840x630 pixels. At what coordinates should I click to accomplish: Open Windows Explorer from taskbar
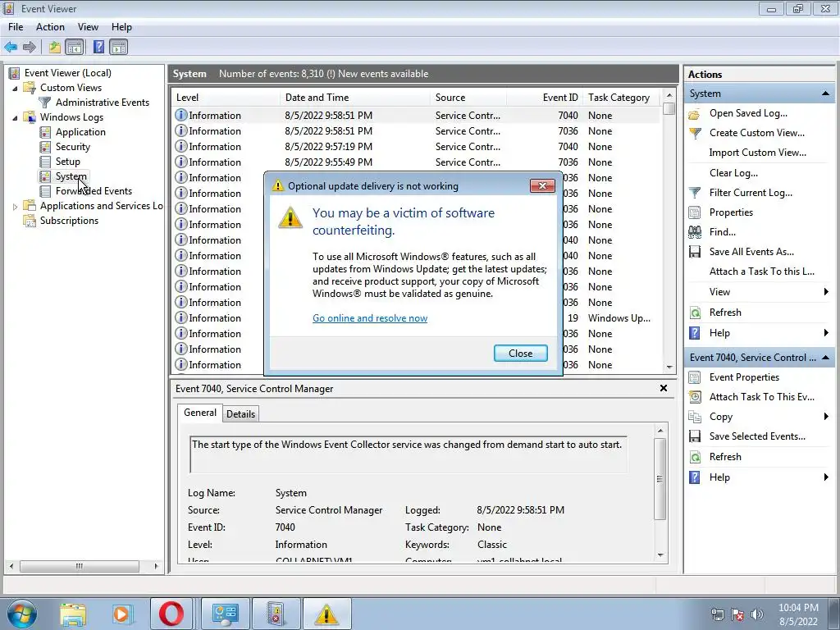(x=73, y=614)
